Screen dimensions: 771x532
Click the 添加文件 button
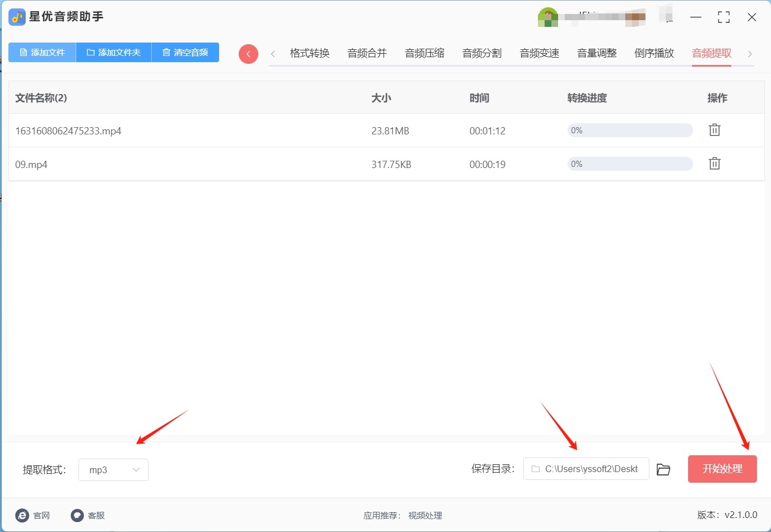click(x=42, y=52)
